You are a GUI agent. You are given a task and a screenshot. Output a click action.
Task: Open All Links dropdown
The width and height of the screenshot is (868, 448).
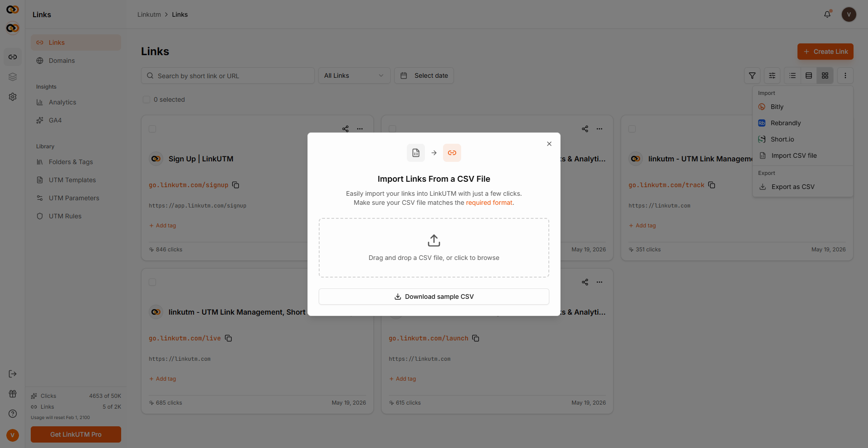(354, 75)
